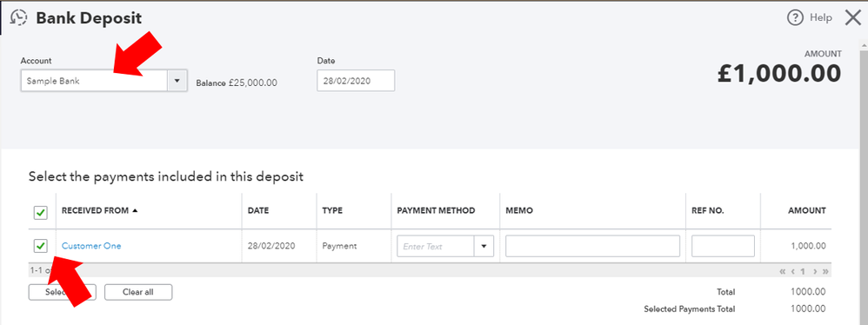Open the Customer One link
This screenshot has height=325, width=868.
(x=91, y=246)
